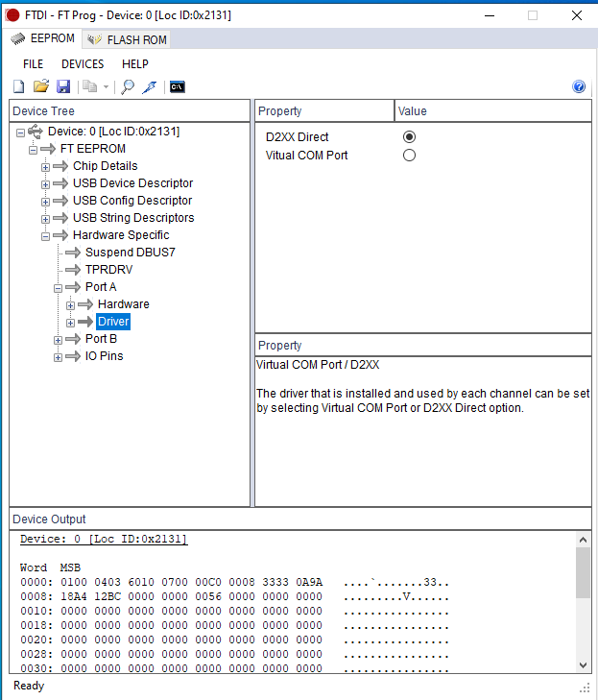
Task: Open the command line icon in toolbar
Action: 177,86
